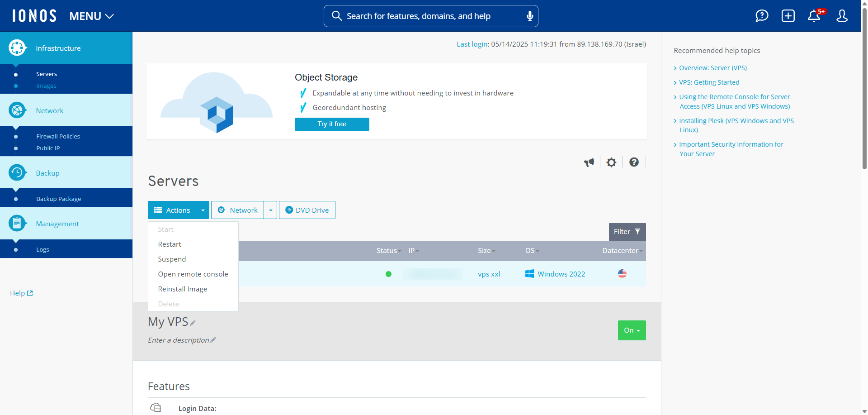
Task: Click the Network toolbar button
Action: [238, 210]
